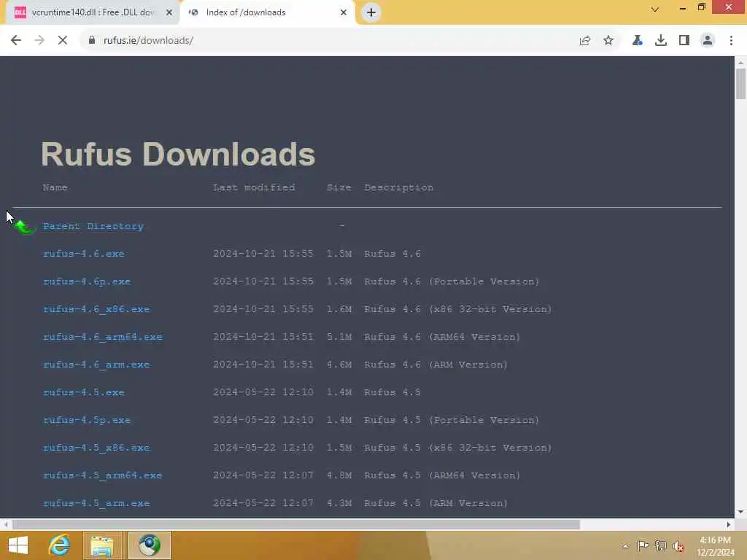The image size is (747, 560).
Task: Close the Index of /downloads tab
Action: coord(344,12)
